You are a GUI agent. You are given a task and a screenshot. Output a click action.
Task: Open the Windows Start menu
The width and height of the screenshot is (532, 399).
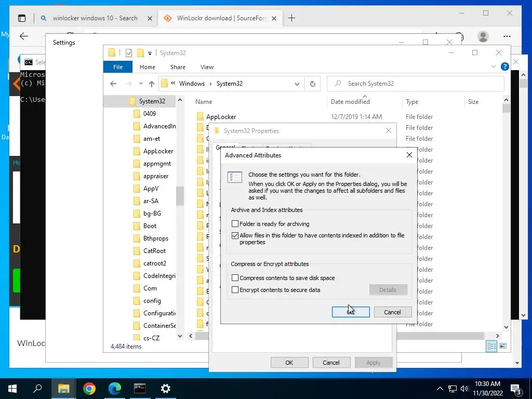[12, 389]
